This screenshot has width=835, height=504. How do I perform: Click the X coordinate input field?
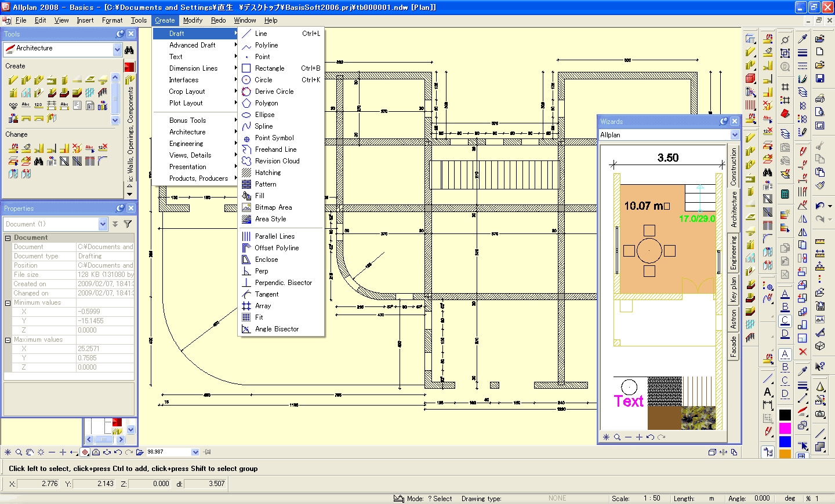(38, 484)
